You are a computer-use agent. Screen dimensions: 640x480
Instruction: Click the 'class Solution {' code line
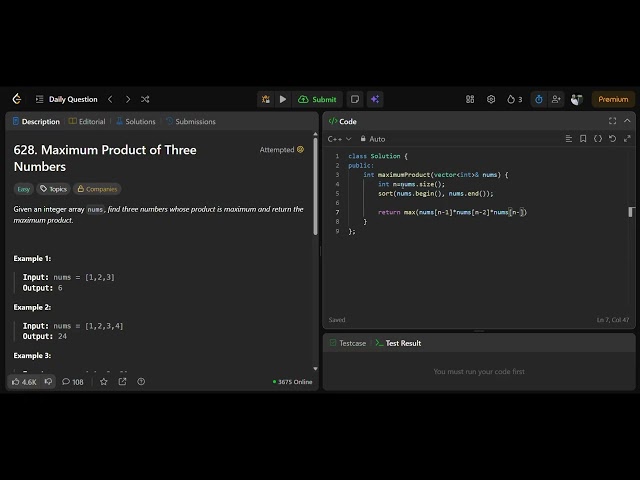378,156
